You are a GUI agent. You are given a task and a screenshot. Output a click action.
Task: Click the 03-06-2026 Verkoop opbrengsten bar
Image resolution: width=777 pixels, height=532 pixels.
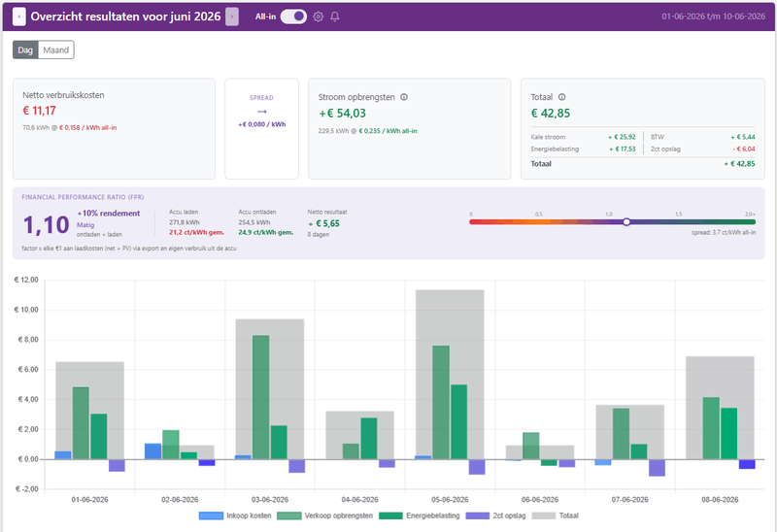pos(261,397)
